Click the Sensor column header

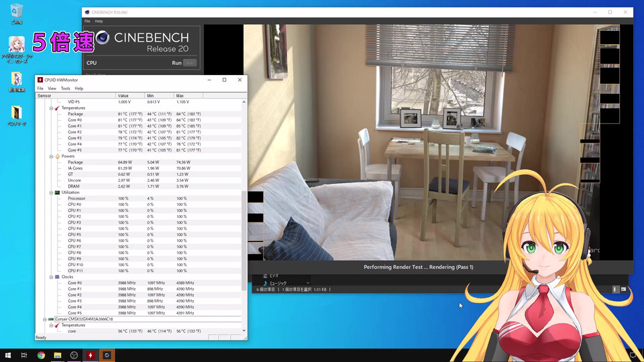[x=76, y=96]
